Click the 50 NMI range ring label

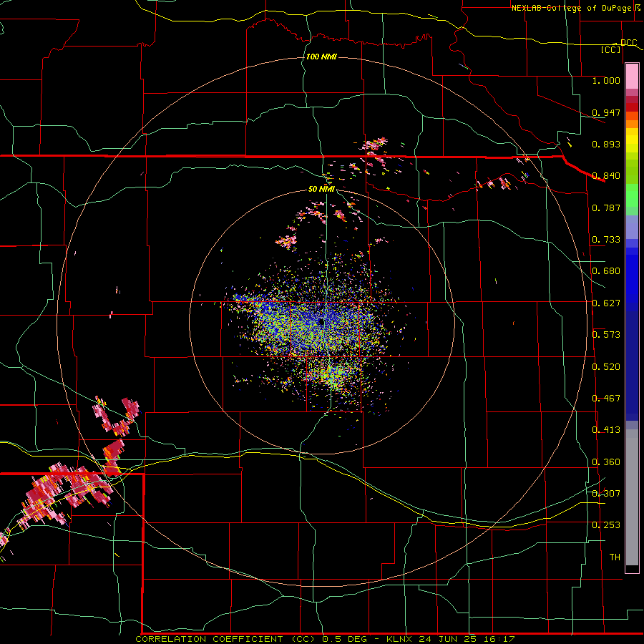[x=321, y=189]
